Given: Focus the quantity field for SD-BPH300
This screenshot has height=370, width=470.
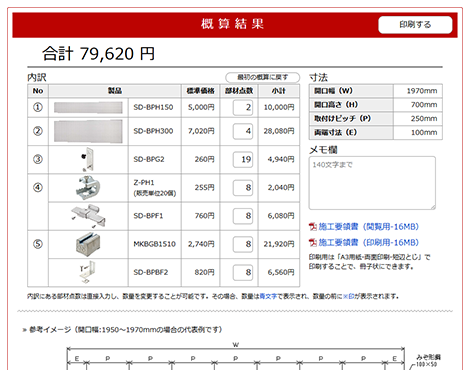Looking at the screenshot, I should (243, 131).
